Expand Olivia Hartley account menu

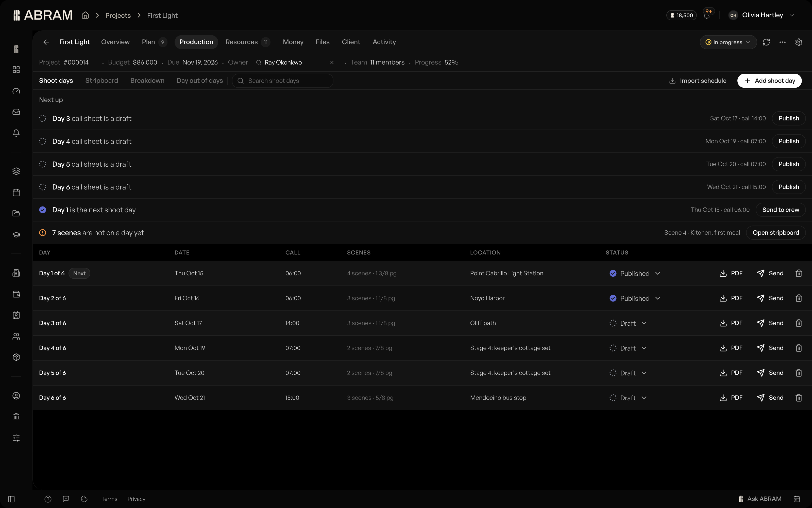[761, 15]
